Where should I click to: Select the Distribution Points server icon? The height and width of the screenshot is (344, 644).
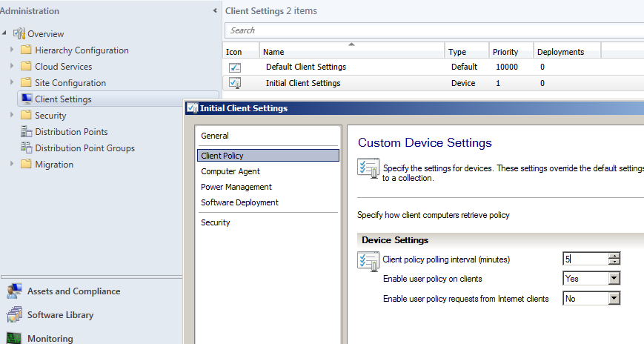pyautogui.click(x=26, y=131)
